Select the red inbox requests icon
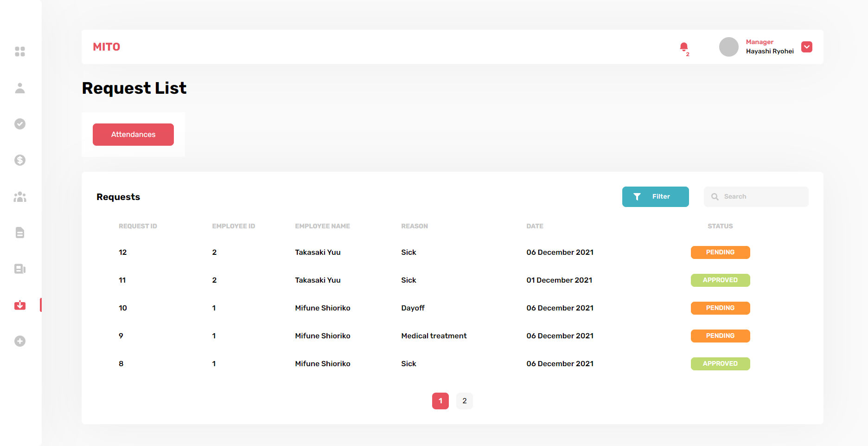Image resolution: width=868 pixels, height=446 pixels. click(20, 305)
